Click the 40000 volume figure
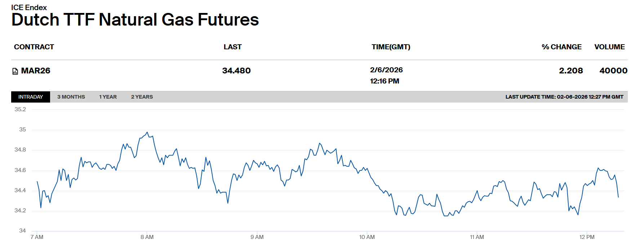This screenshot has height=244, width=644. click(x=613, y=71)
